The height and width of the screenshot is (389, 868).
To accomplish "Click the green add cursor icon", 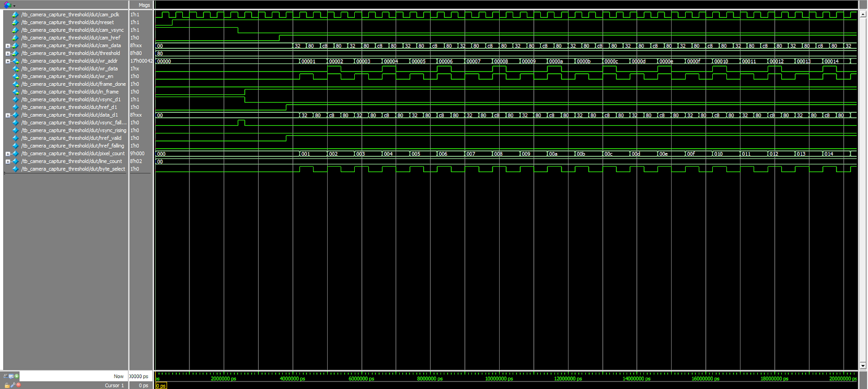I will click(x=17, y=376).
